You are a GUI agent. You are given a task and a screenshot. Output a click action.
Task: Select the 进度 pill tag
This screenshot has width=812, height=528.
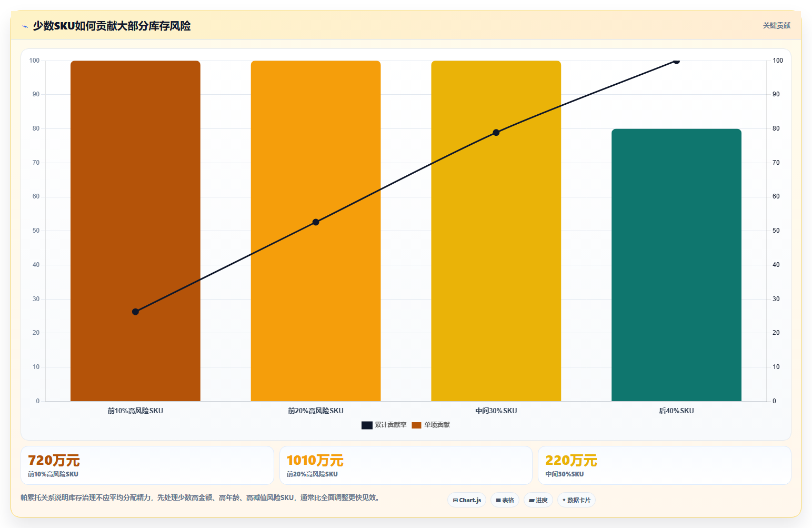(x=538, y=500)
